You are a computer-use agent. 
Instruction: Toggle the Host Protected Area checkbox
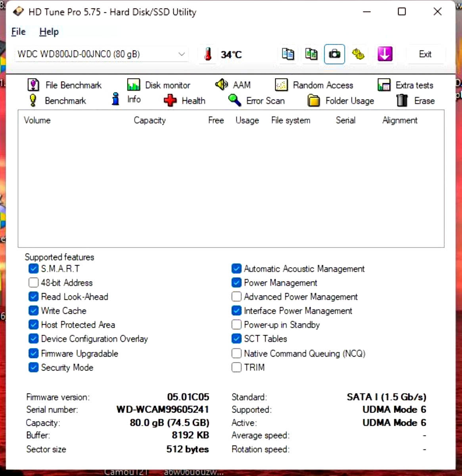[33, 324]
